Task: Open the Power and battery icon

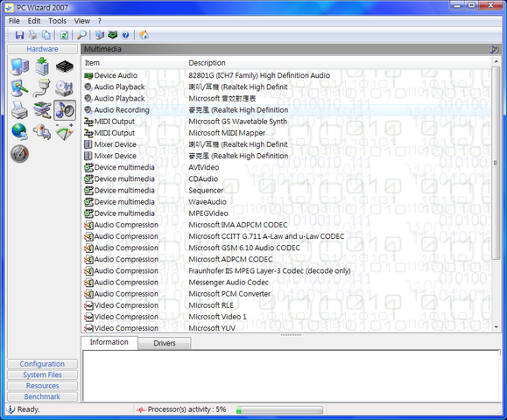Action: tap(42, 132)
